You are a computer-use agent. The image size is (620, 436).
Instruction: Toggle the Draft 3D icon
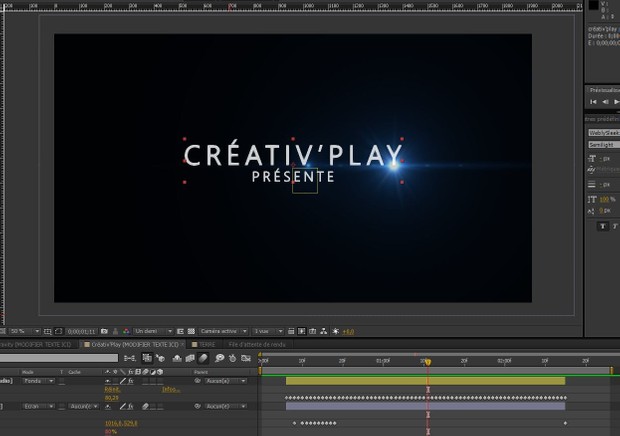point(160,358)
